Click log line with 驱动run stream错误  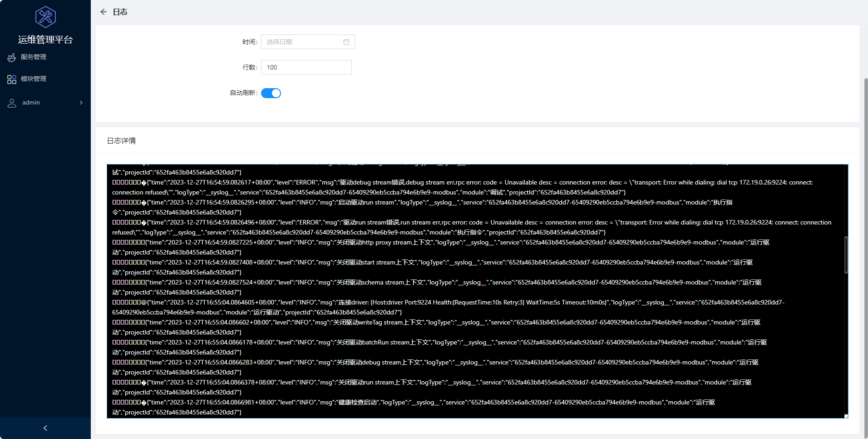click(x=472, y=227)
